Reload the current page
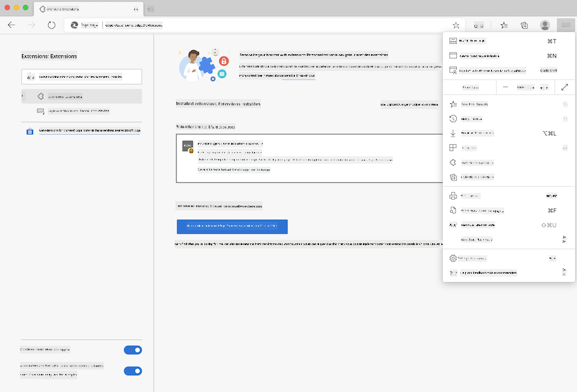 pyautogui.click(x=52, y=25)
